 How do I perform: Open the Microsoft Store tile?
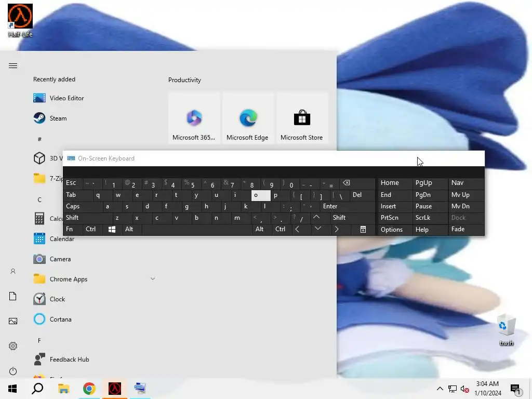click(302, 118)
